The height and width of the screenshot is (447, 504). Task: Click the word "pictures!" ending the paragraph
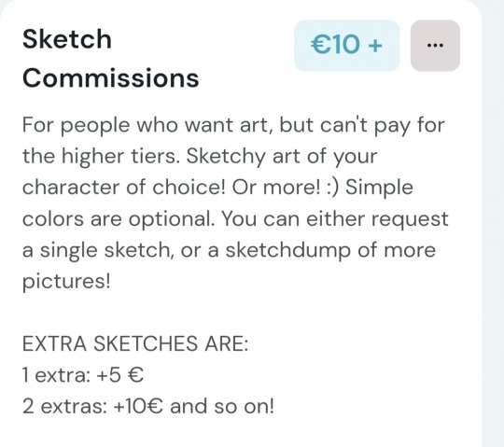66,282
